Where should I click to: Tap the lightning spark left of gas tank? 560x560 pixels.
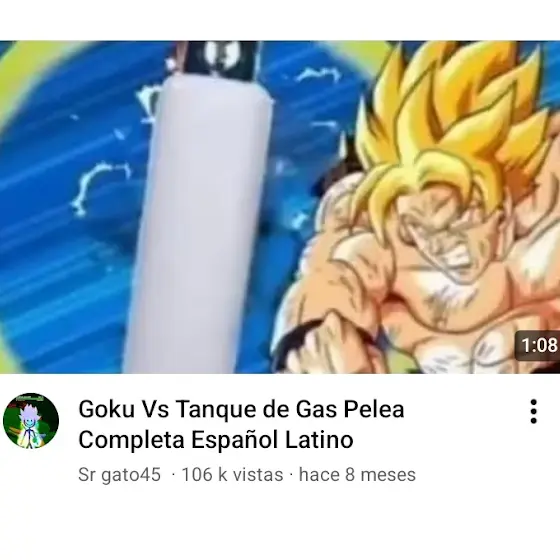pyautogui.click(x=99, y=188)
